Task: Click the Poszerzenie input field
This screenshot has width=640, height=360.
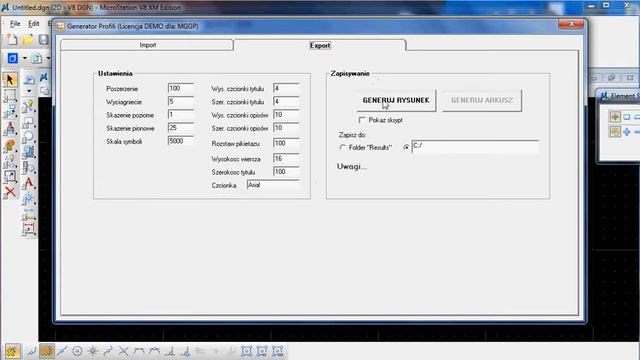Action: tap(181, 89)
